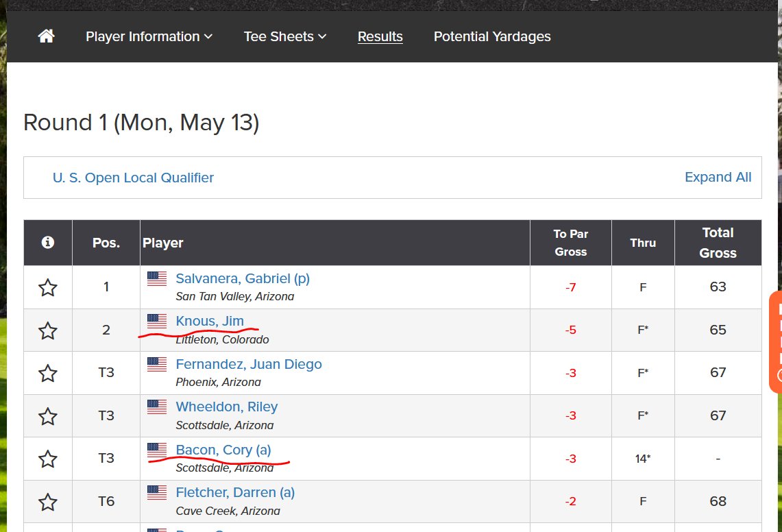Open the info icon in the leaderboard header

click(x=47, y=242)
